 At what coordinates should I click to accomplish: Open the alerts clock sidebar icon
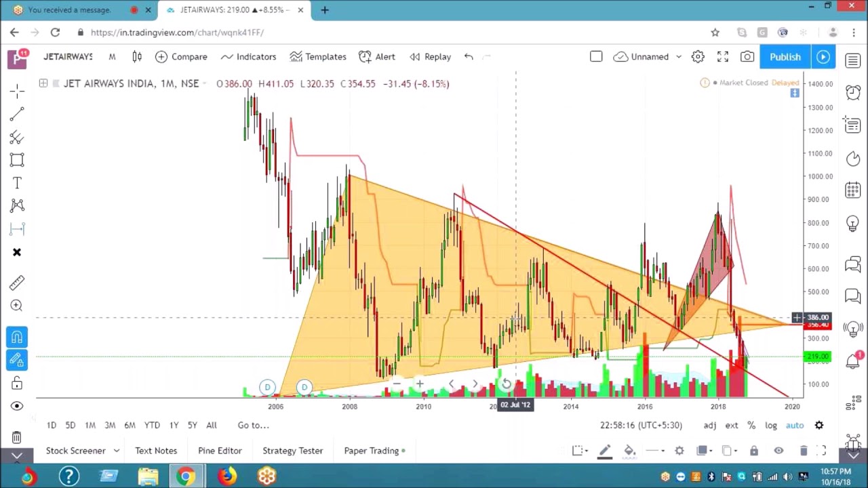pos(853,92)
